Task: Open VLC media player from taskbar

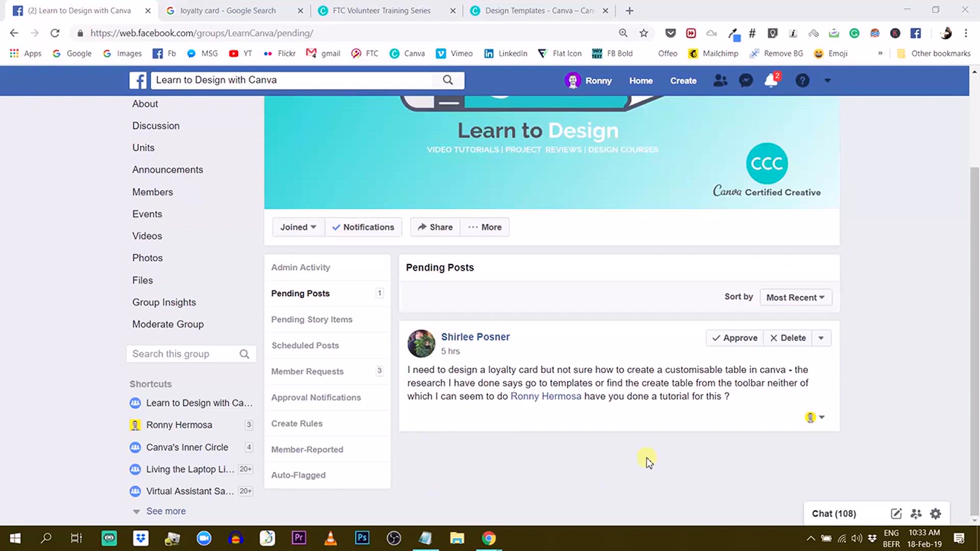Action: pyautogui.click(x=330, y=538)
